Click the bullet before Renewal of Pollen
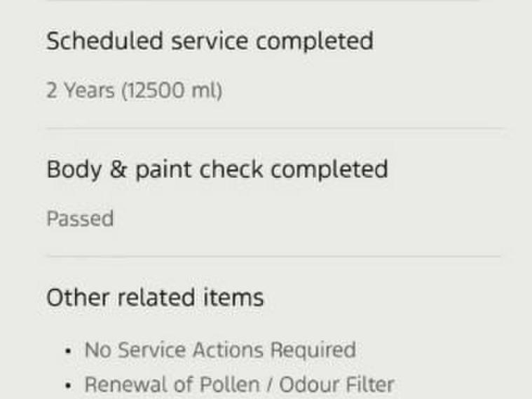 pyautogui.click(x=66, y=385)
